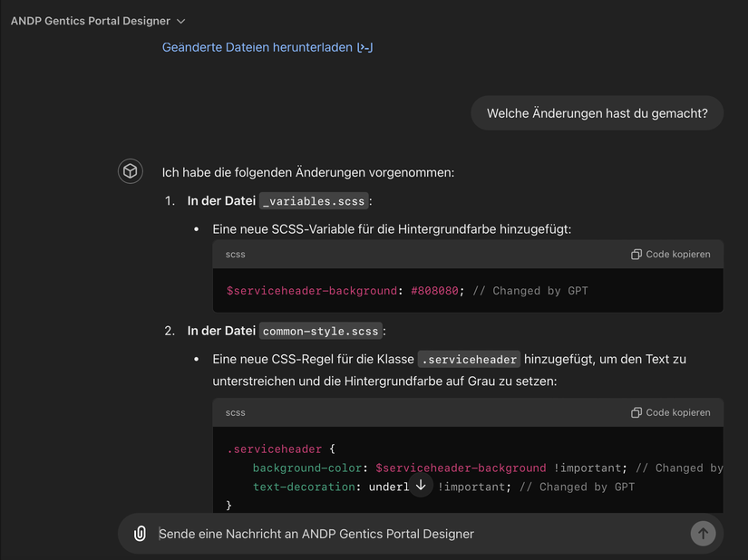Viewport: 748px width, 560px height.
Task: Click the text-decoration property in the code
Action: (306, 488)
